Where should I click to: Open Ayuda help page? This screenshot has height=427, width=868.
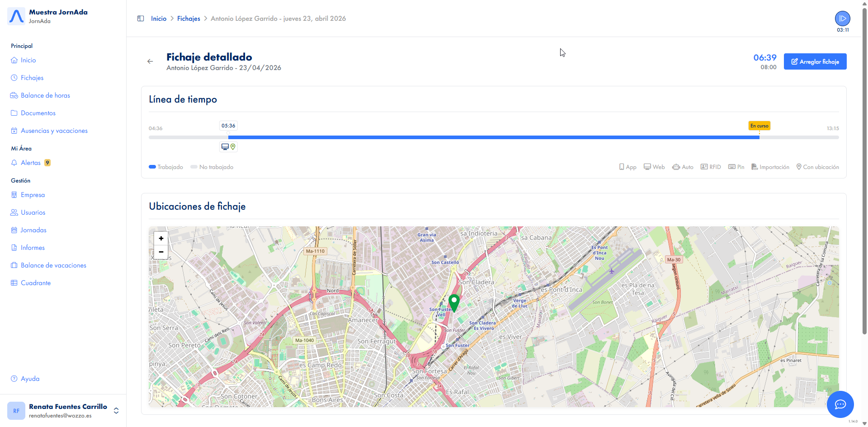tap(30, 379)
